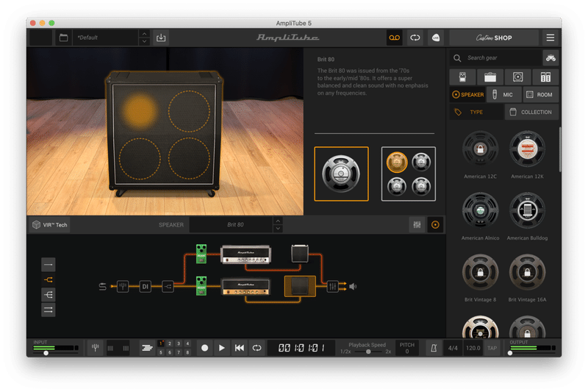Adjust the Playback Speed slider
The width and height of the screenshot is (588, 392).
pyautogui.click(x=368, y=352)
